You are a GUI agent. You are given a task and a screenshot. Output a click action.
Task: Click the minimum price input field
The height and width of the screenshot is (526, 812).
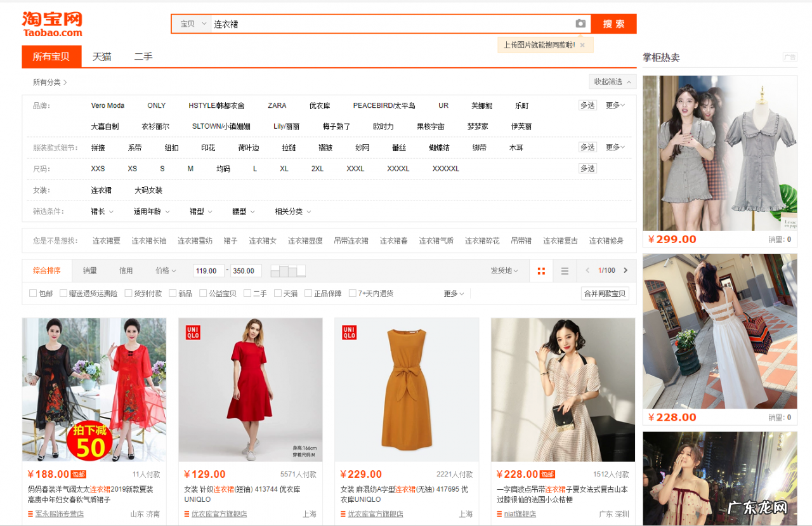[208, 270]
